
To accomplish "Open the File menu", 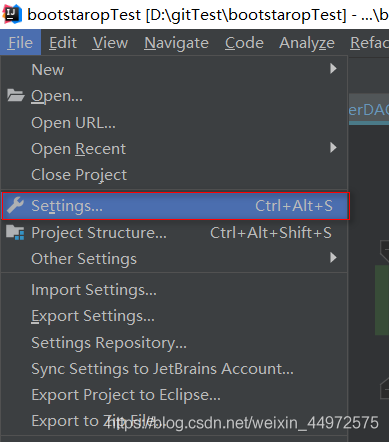I will click(21, 43).
